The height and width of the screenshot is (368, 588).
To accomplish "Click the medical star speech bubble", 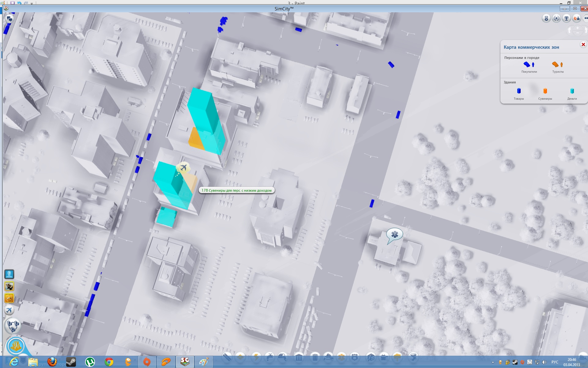I will pos(394,235).
